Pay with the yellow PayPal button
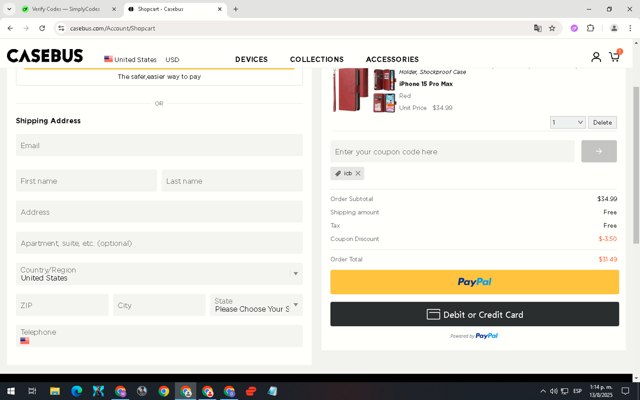 click(474, 282)
